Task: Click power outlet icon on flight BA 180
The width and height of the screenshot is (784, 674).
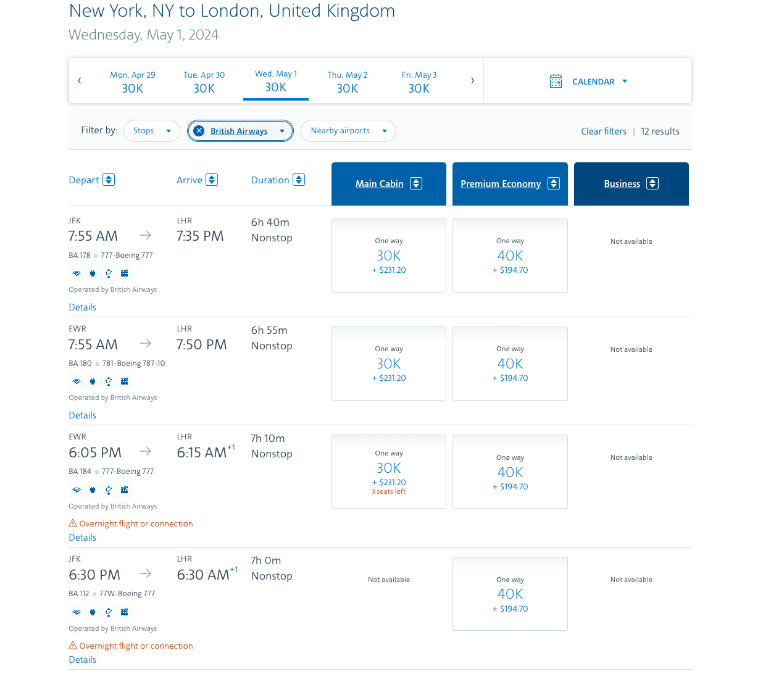Action: [93, 381]
